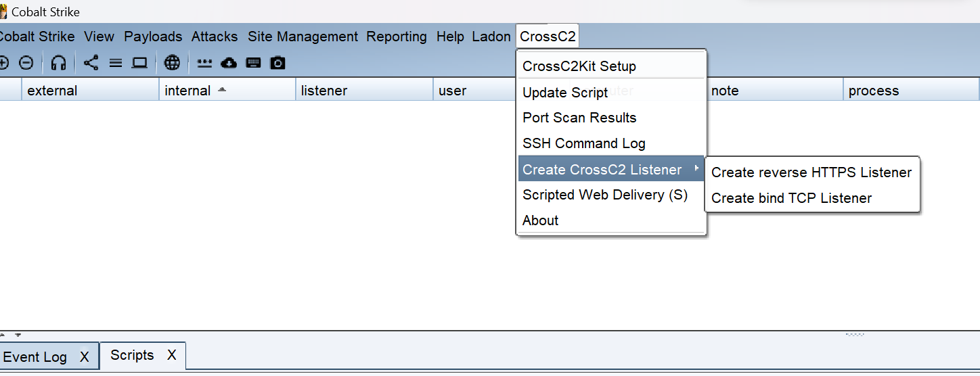Click the laptop target table icon

point(139,63)
